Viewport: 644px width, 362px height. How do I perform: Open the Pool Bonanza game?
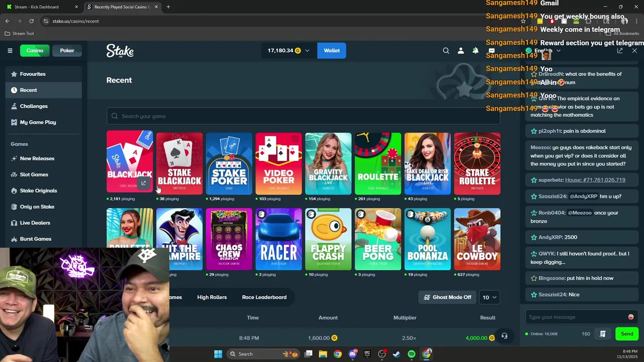tap(428, 239)
